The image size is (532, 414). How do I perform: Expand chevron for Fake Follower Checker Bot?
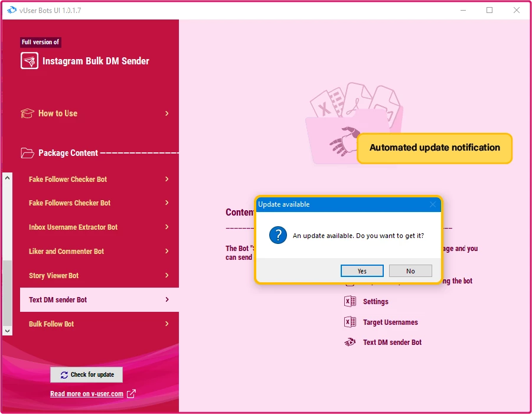[x=167, y=179]
